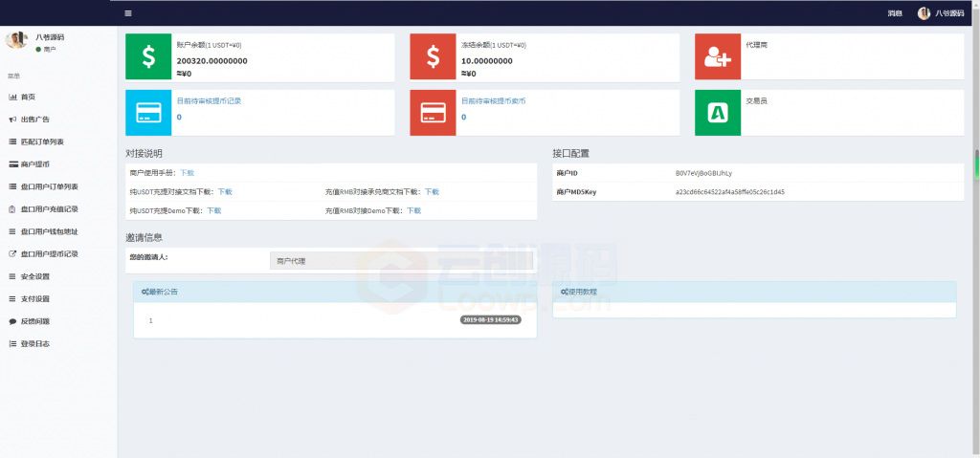Click the speech bubble icon beside 反馈问题

pyautogui.click(x=12, y=322)
